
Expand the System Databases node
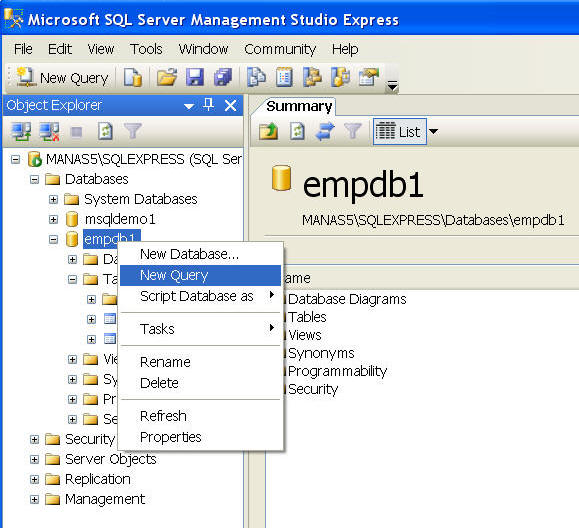pos(54,199)
